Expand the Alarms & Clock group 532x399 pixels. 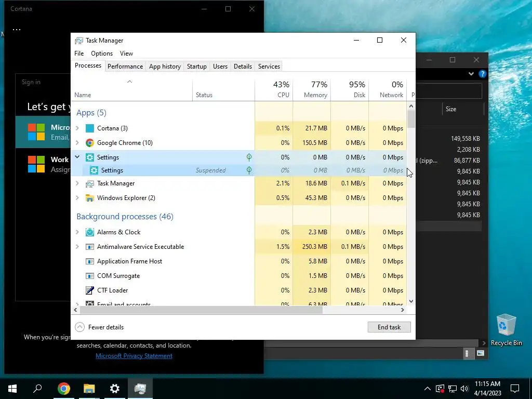77,232
